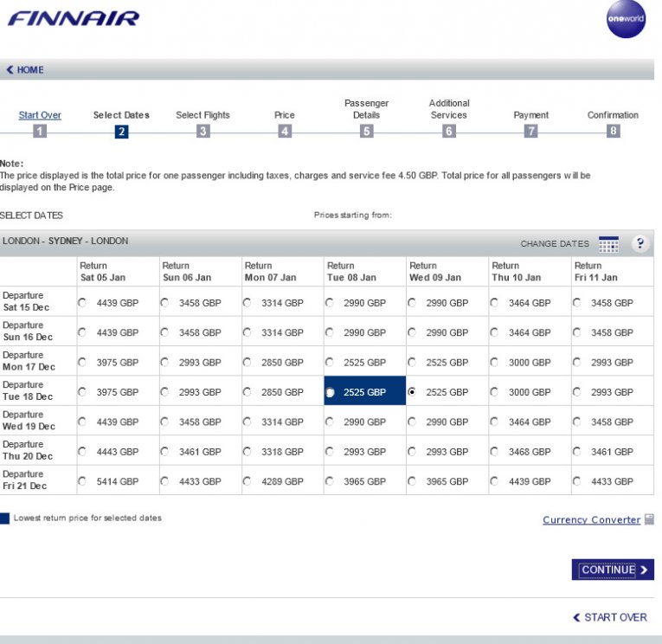
Task: Click step 3 Select Flights number box
Action: (202, 132)
